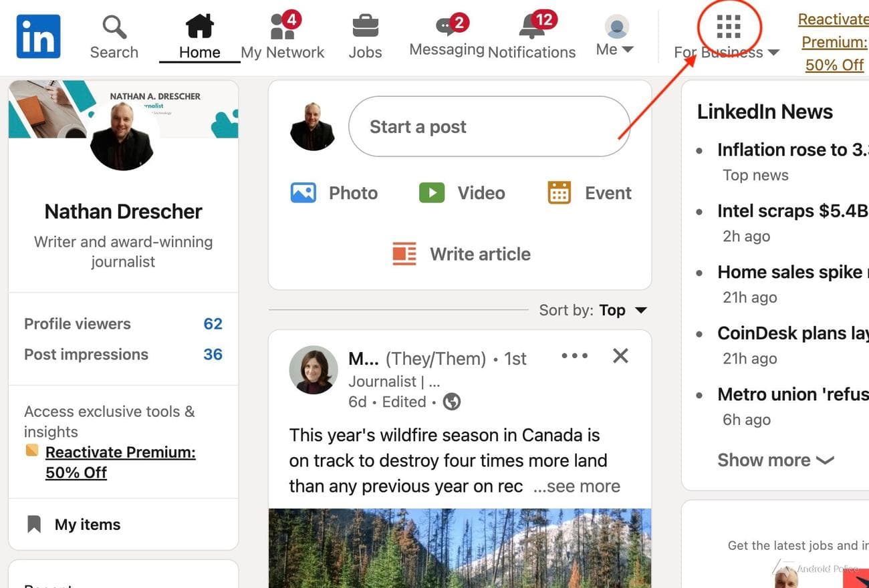Open the three-dots post options menu
The height and width of the screenshot is (588, 869).
pos(575,356)
